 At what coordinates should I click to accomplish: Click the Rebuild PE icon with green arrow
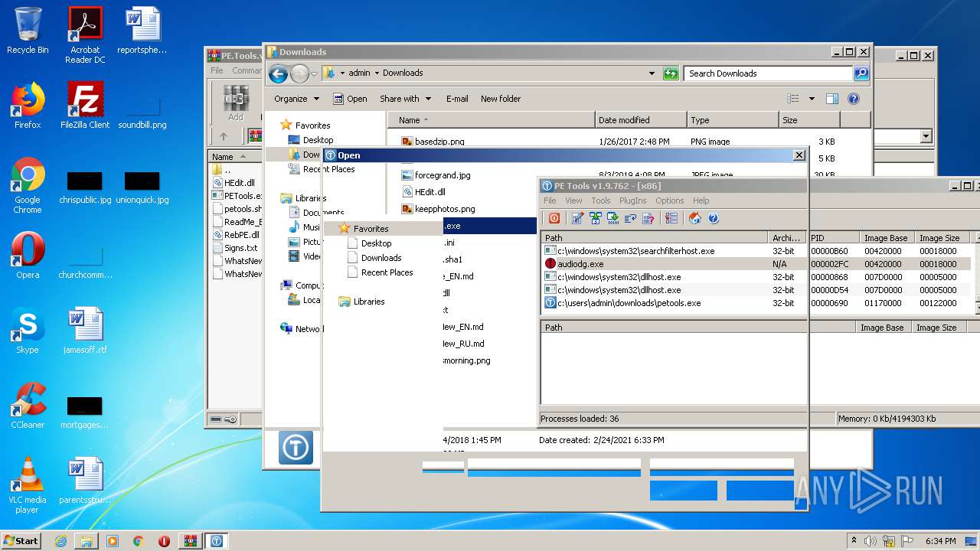(x=612, y=218)
